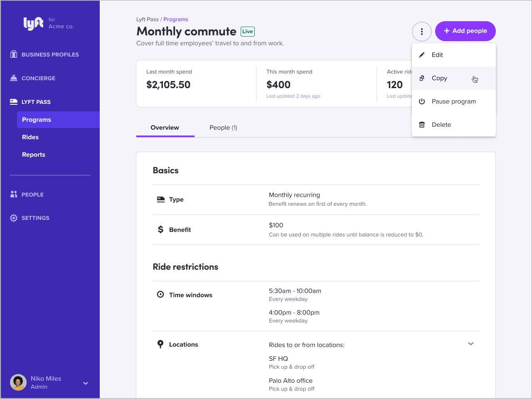This screenshot has height=399, width=532.
Task: Select Programs in sidebar
Action: tap(58, 120)
